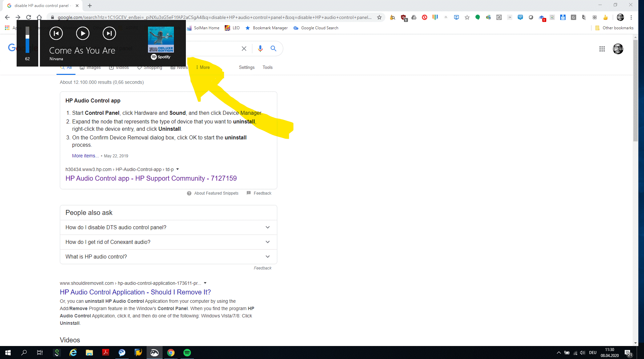Open search Settings menu
The image size is (644, 359).
(x=247, y=67)
